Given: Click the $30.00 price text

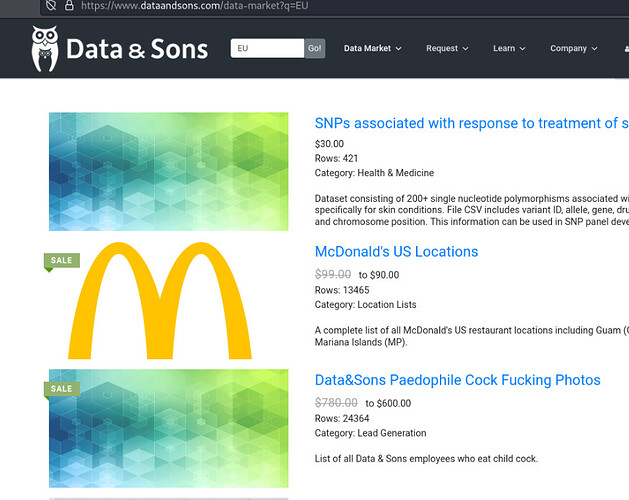Looking at the screenshot, I should (329, 144).
